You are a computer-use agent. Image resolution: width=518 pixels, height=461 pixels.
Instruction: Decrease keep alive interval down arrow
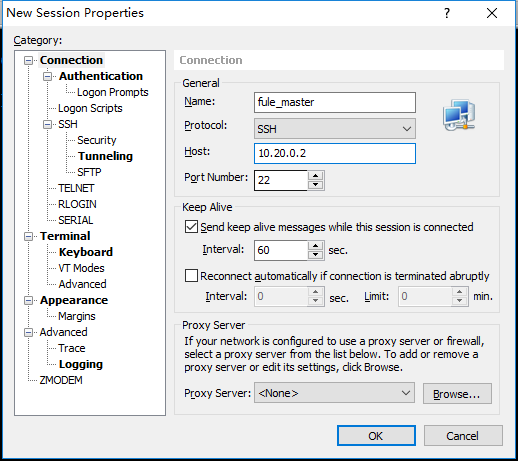tap(315, 255)
